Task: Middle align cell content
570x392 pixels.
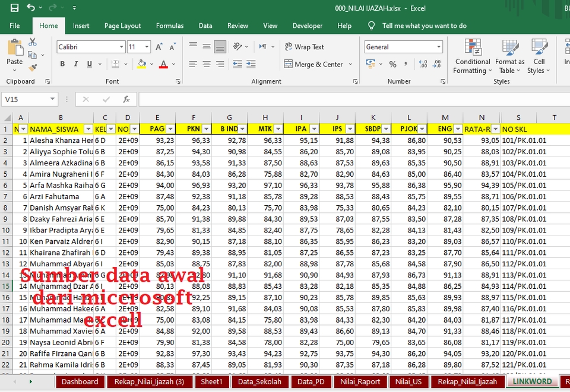Action: (x=207, y=46)
